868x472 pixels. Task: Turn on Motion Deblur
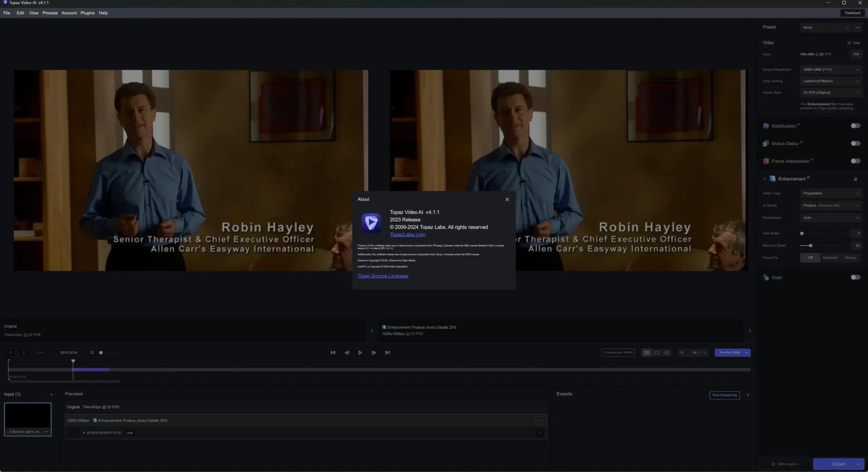[x=855, y=143]
